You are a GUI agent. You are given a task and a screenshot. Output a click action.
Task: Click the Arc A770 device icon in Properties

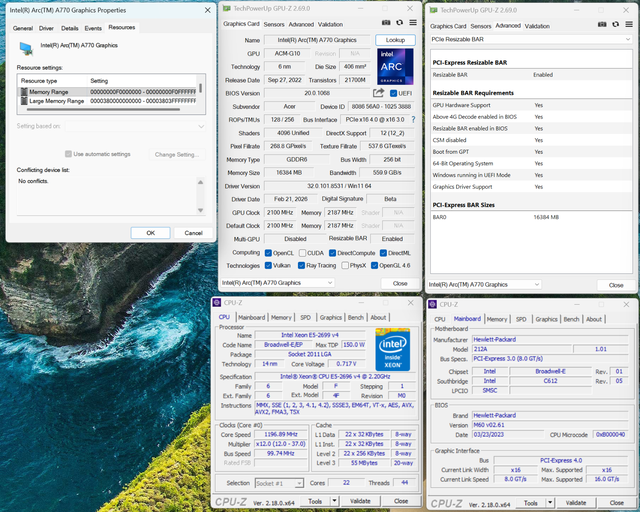point(26,49)
